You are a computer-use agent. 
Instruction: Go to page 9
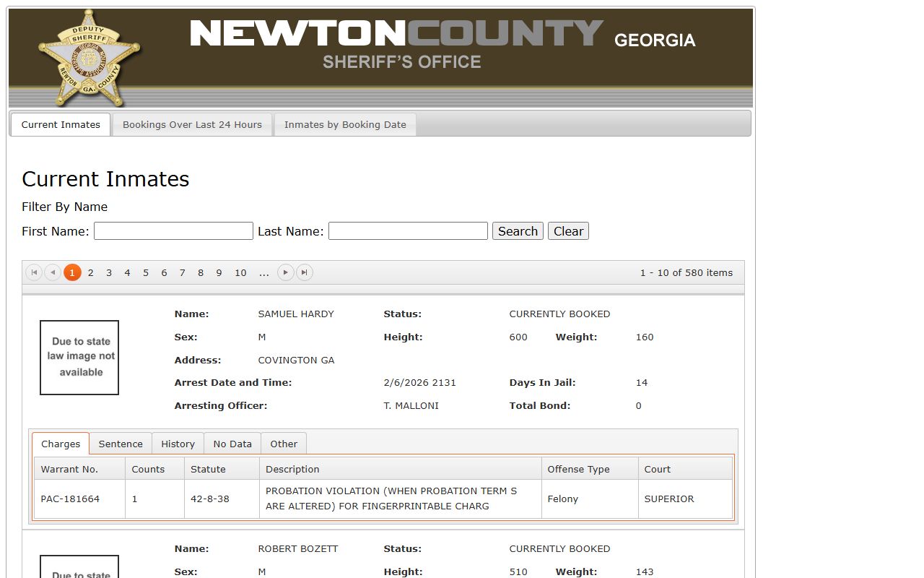click(219, 272)
